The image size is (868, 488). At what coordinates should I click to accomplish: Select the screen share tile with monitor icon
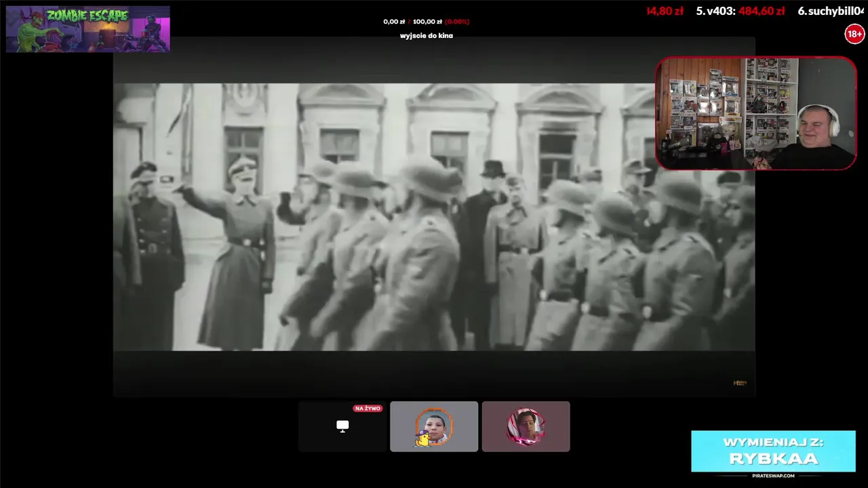pyautogui.click(x=342, y=426)
